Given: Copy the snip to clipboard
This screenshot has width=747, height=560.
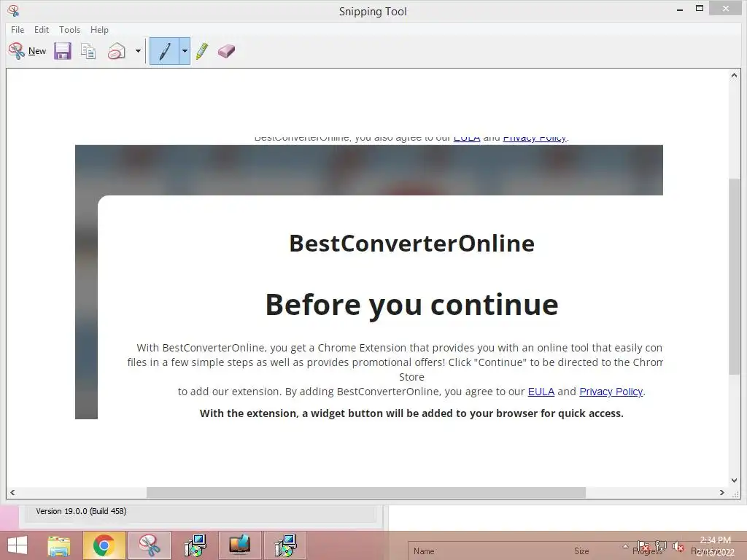Looking at the screenshot, I should tap(88, 51).
